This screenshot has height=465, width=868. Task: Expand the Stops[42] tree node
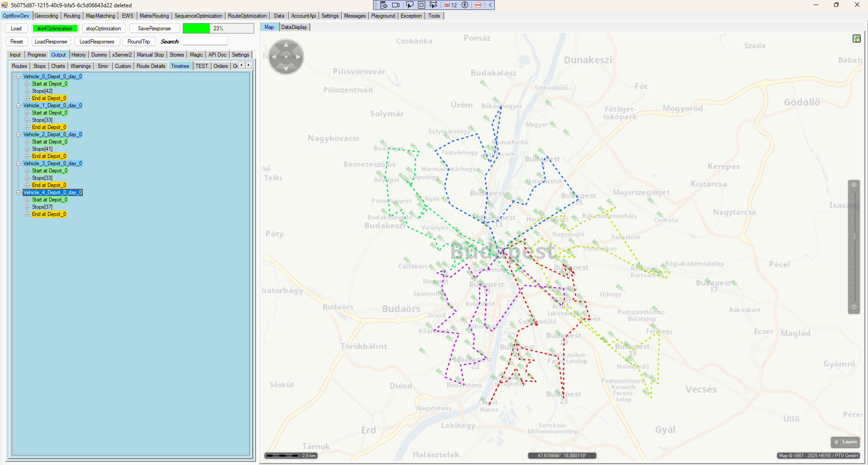(x=27, y=91)
